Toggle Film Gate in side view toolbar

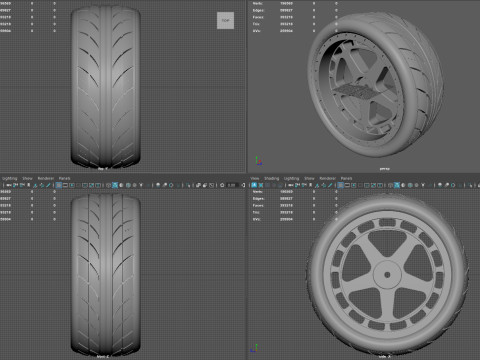[x=347, y=185]
